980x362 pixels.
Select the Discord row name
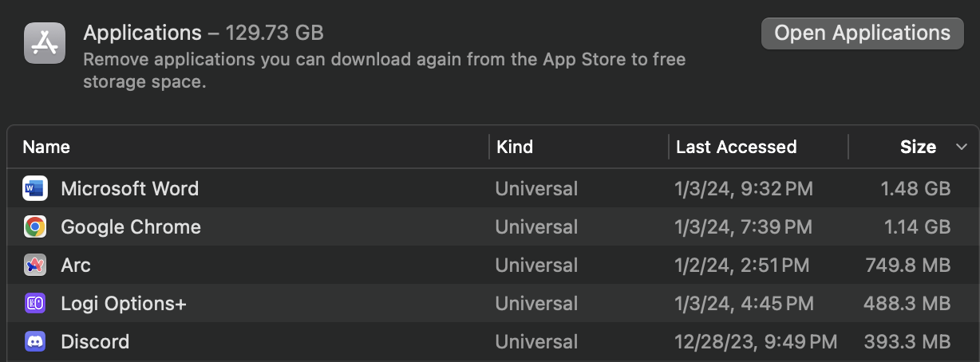coord(95,342)
